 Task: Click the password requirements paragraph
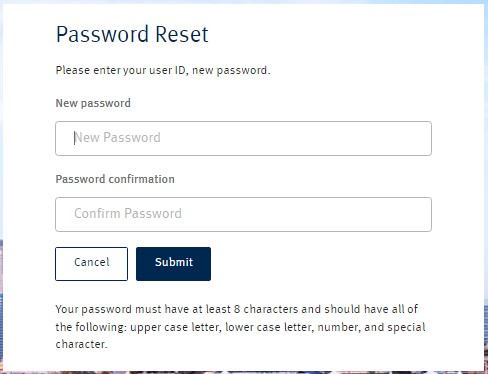point(240,326)
